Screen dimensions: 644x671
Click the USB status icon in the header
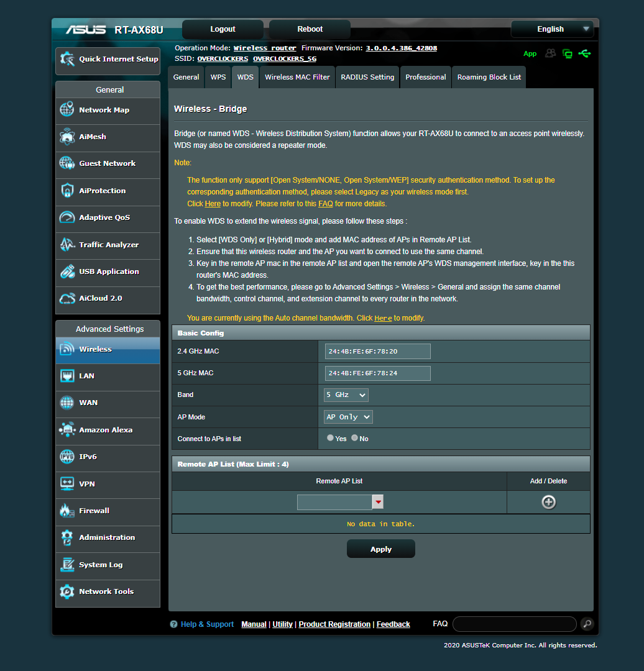[585, 54]
